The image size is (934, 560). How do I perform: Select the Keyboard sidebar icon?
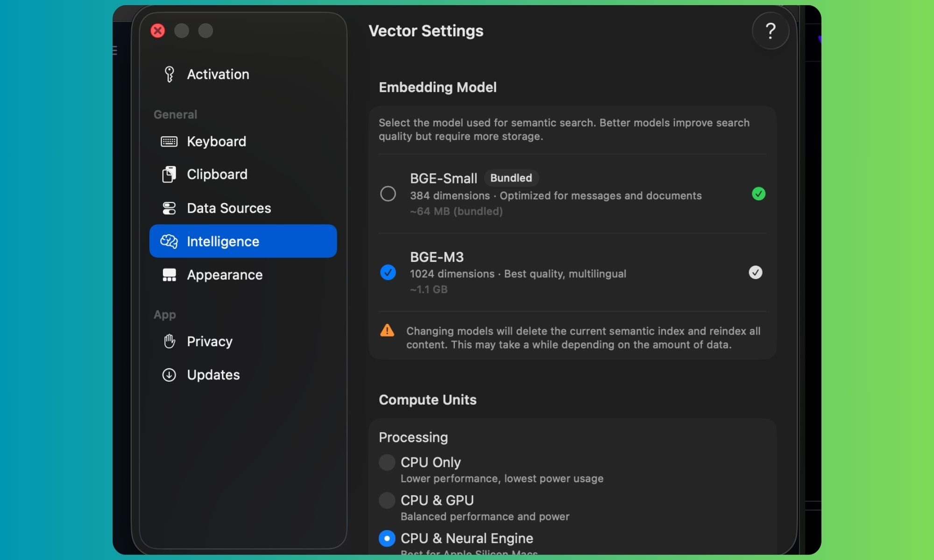[169, 141]
